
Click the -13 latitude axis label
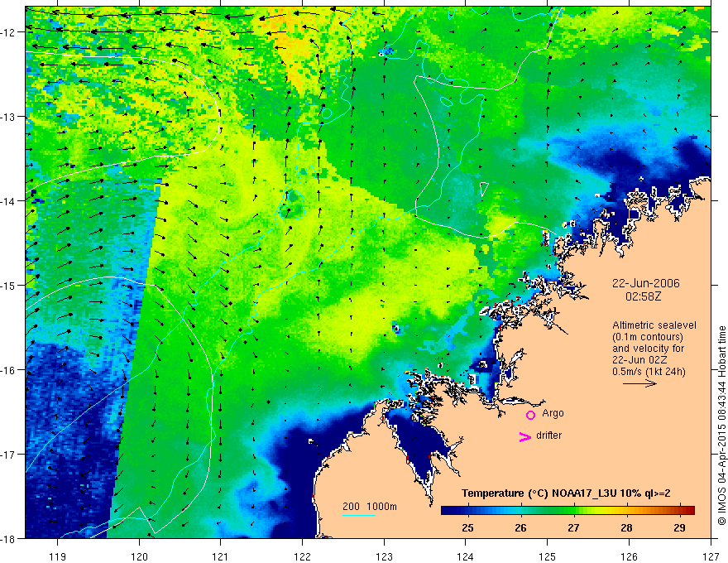tap(8, 117)
